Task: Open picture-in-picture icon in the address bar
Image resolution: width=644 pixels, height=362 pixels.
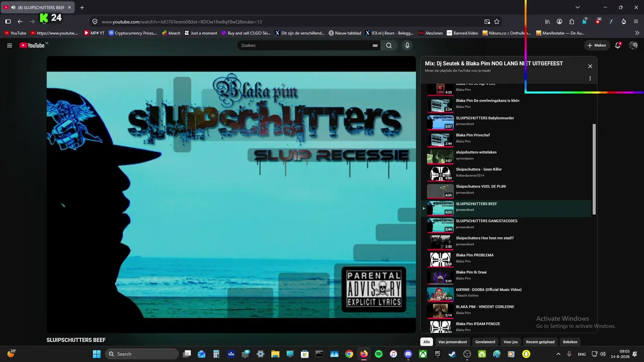Action: click(487, 22)
